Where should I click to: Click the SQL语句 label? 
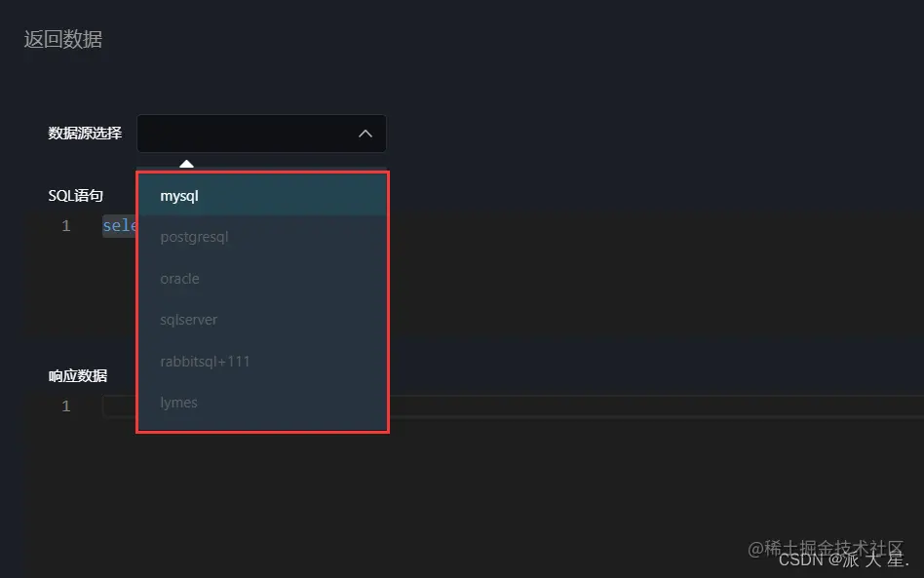(x=75, y=196)
